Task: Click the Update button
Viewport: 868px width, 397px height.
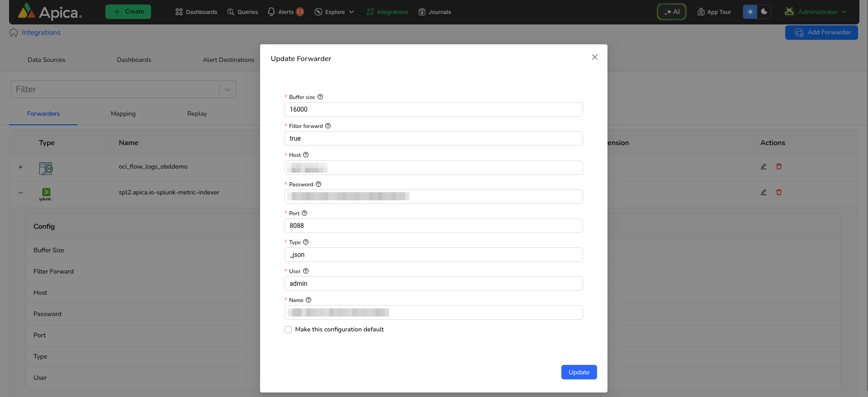Action: [x=579, y=372]
